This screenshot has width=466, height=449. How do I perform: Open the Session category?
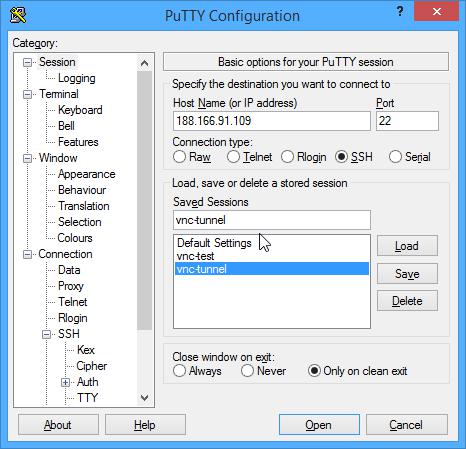pyautogui.click(x=57, y=62)
